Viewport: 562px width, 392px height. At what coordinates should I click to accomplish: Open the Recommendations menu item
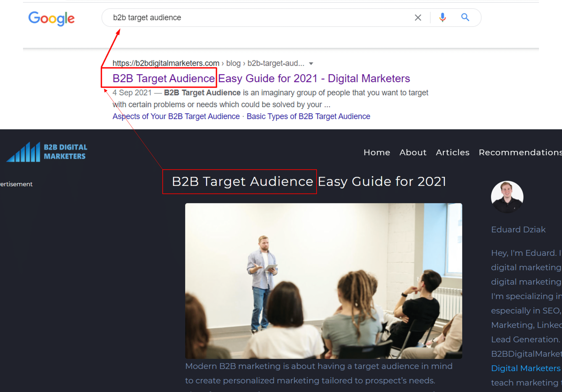pos(520,153)
